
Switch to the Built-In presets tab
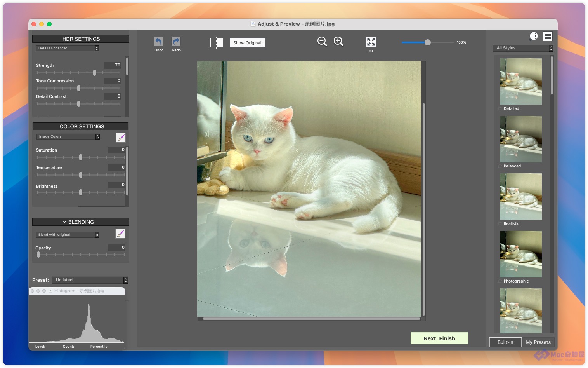[x=505, y=342]
